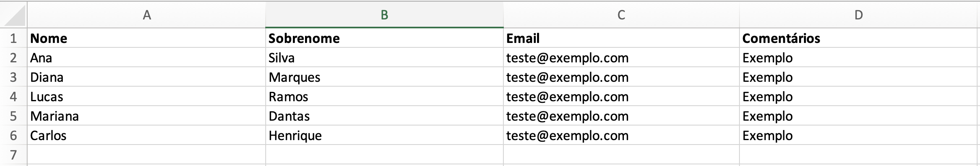The height and width of the screenshot is (166, 980).
Task: Click the empty cell below Carlos
Action: pyautogui.click(x=146, y=155)
